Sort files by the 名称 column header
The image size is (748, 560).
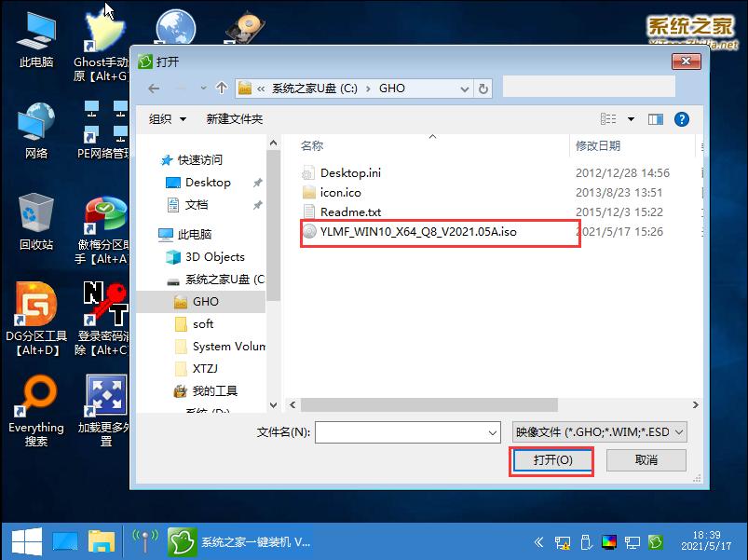tap(312, 146)
